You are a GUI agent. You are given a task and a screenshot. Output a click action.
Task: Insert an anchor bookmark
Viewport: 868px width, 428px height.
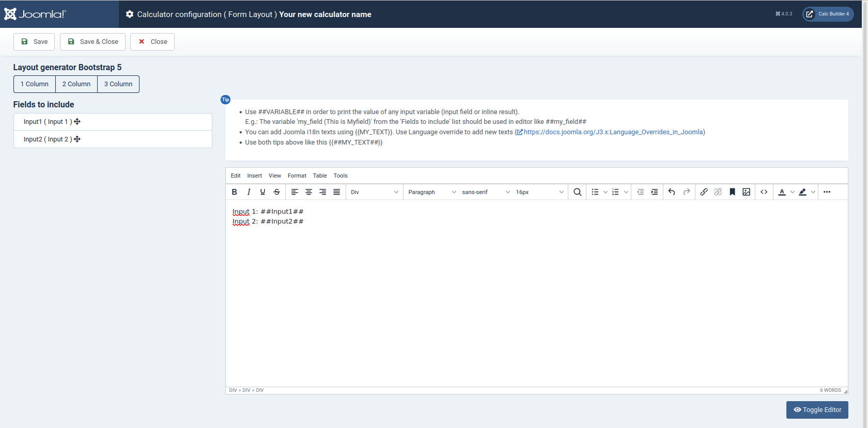pos(732,192)
